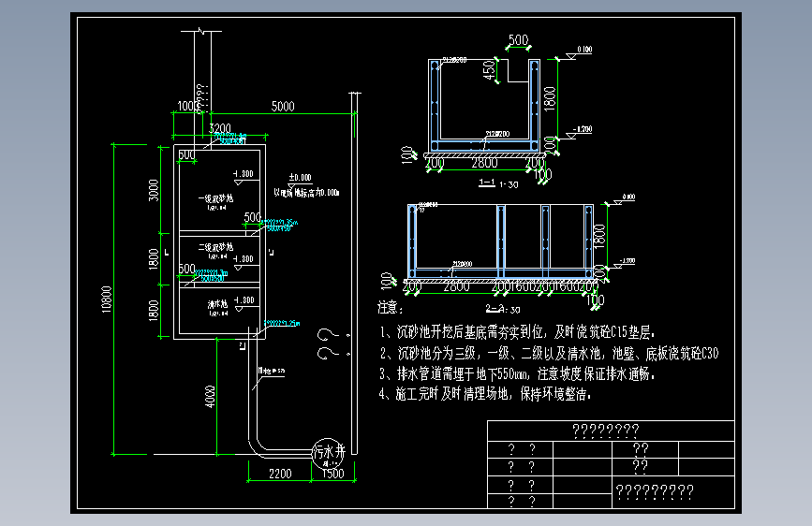The height and width of the screenshot is (526, 812).
Task: Click the 注意: heading
Action: pyautogui.click(x=390, y=308)
